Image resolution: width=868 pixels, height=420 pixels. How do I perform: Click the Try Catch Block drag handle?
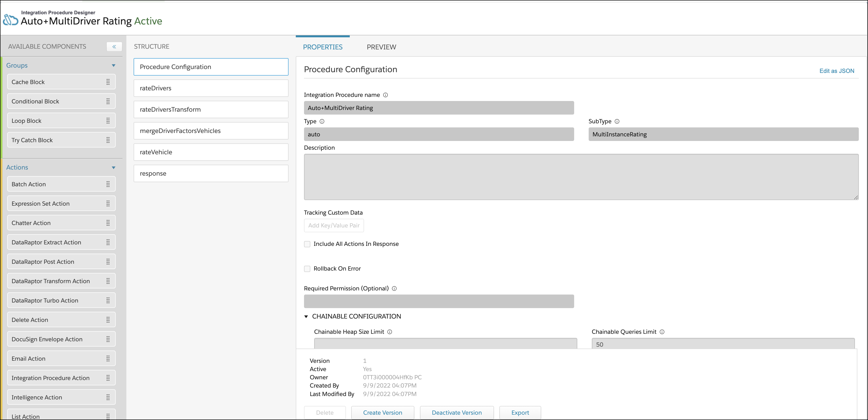pyautogui.click(x=108, y=140)
